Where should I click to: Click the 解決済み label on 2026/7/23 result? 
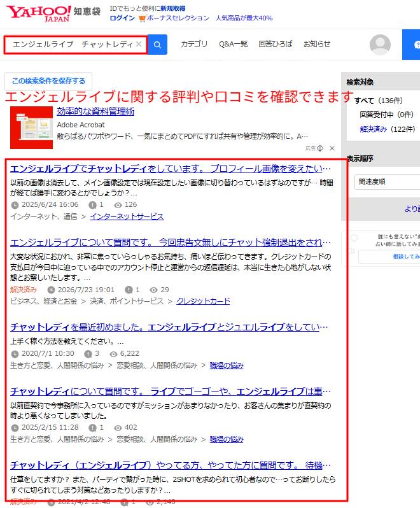(x=24, y=290)
